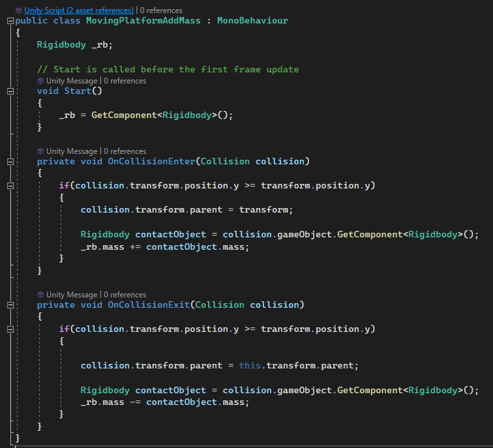Click the Unity Message icon above Start
The width and height of the screenshot is (493, 448).
click(40, 81)
